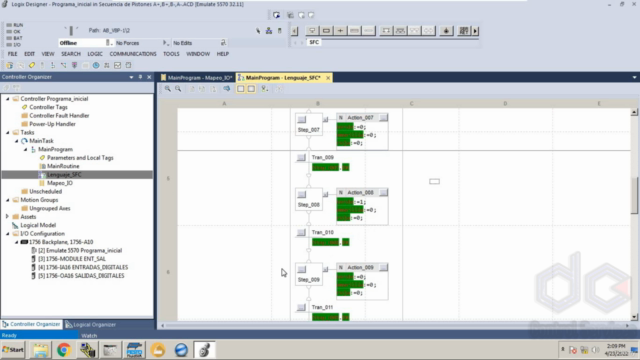Open the FILE menu
The width and height of the screenshot is (640, 360).
(12, 54)
